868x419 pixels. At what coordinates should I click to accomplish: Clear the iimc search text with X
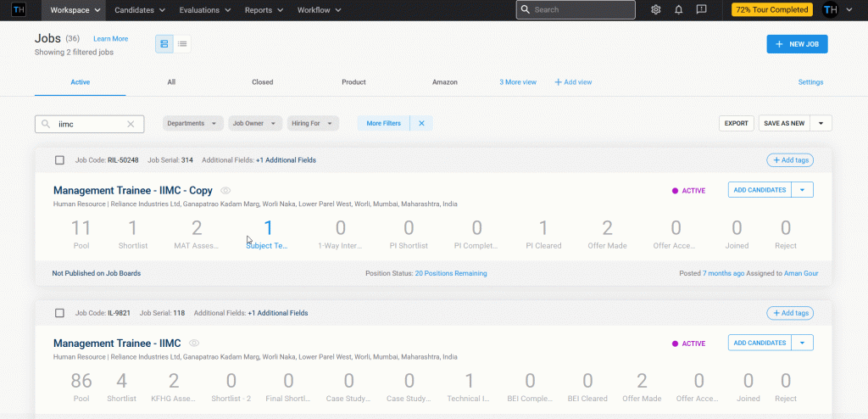tap(131, 124)
